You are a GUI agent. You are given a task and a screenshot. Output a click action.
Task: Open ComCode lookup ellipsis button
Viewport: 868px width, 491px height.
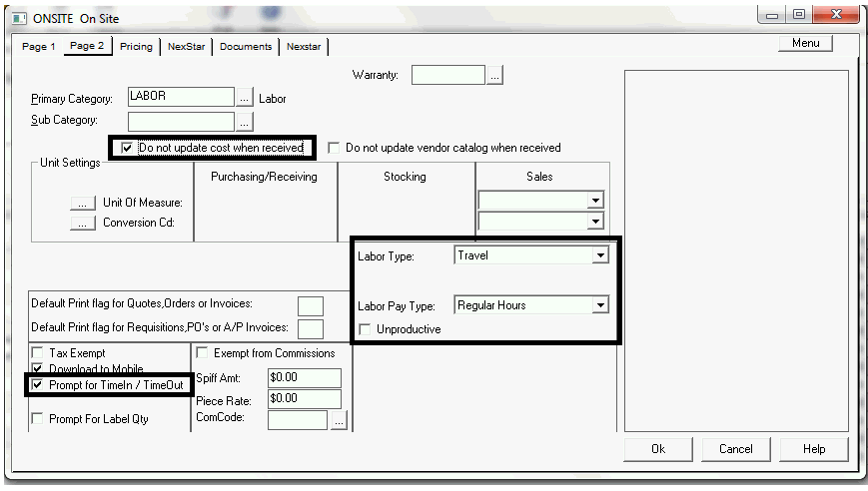(x=339, y=421)
